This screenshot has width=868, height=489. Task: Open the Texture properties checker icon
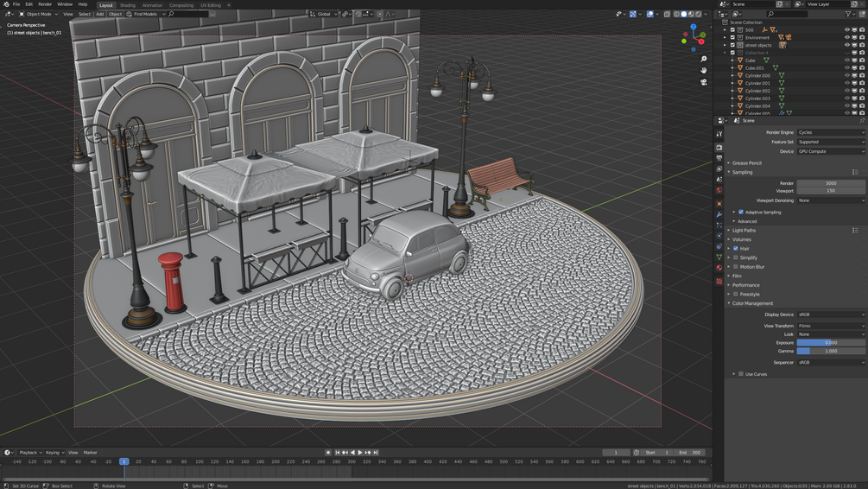pos(719,282)
